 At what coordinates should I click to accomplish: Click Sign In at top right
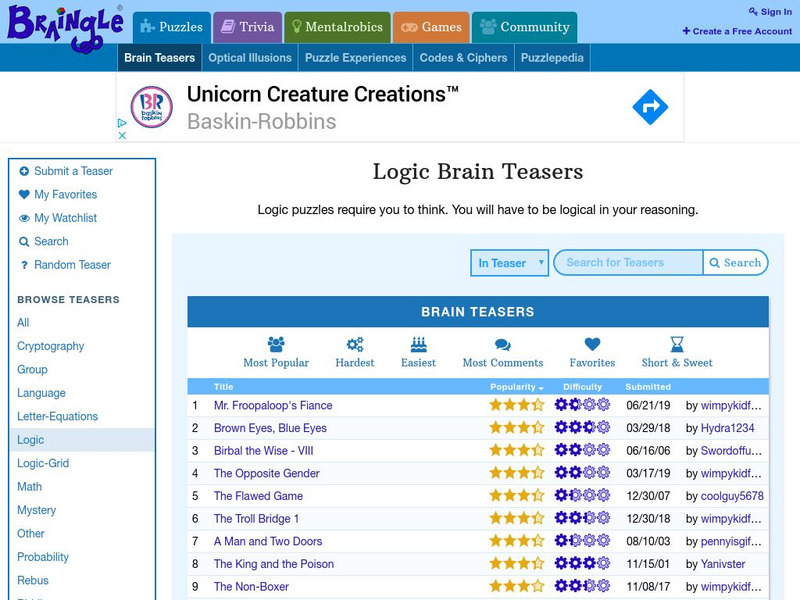point(770,12)
